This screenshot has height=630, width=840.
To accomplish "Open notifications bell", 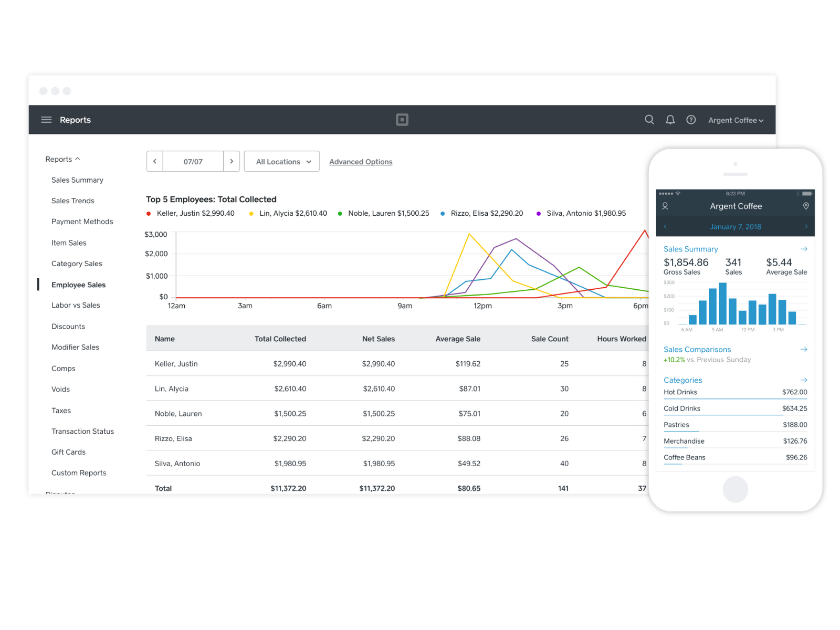I will (670, 120).
